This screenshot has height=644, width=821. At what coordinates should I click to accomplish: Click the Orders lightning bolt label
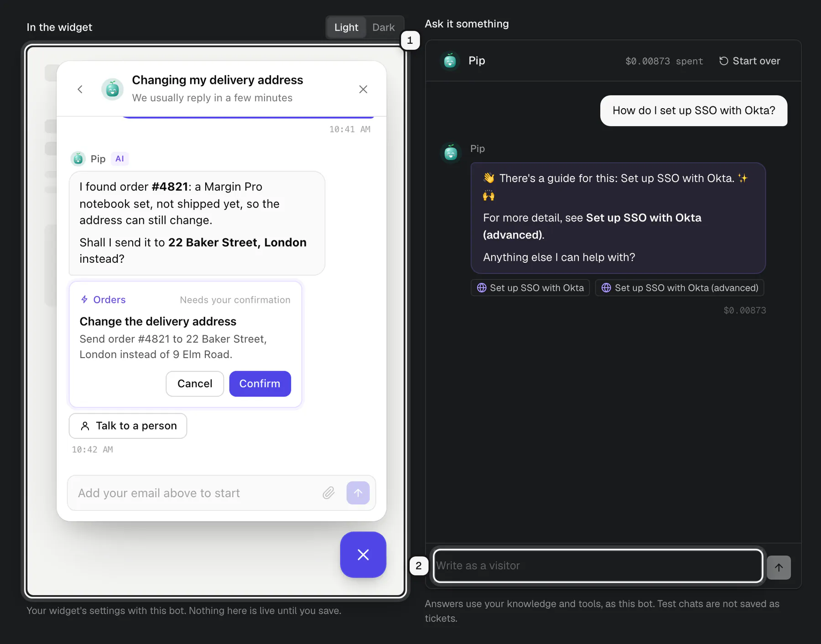coord(103,300)
